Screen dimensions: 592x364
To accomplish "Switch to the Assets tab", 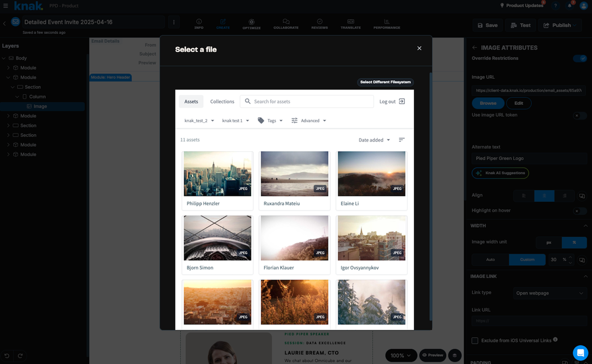I will coord(191,101).
